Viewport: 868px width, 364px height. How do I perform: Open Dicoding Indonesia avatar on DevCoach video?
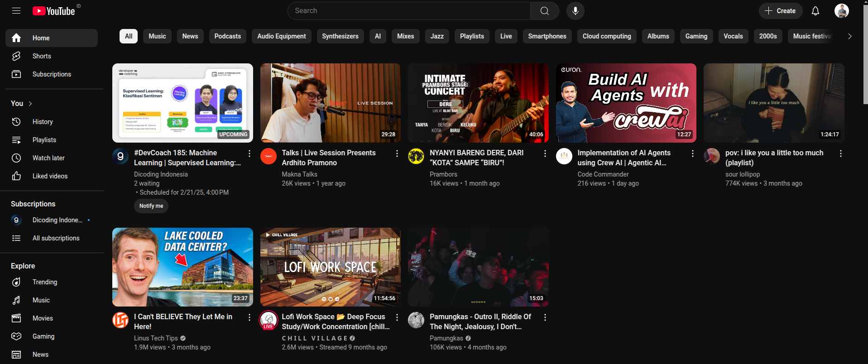click(120, 157)
